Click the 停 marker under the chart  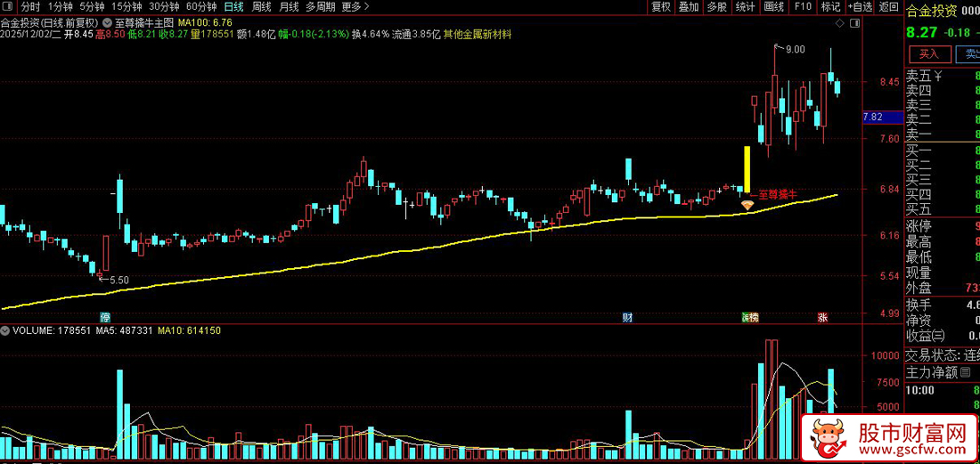click(106, 317)
